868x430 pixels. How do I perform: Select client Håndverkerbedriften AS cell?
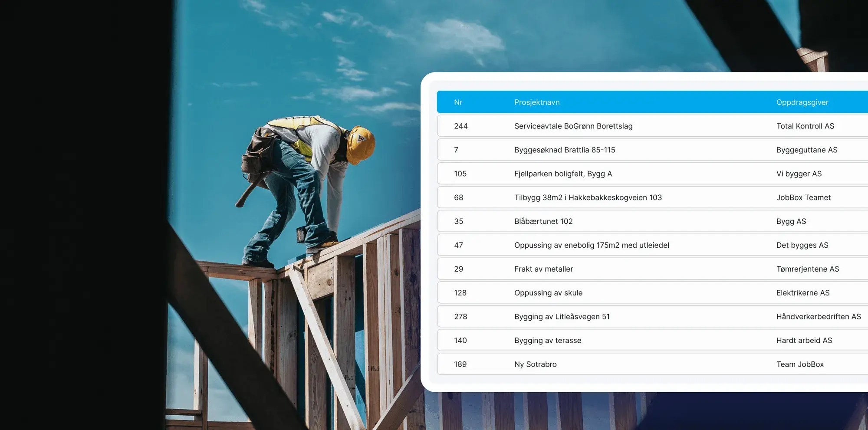[x=818, y=317]
